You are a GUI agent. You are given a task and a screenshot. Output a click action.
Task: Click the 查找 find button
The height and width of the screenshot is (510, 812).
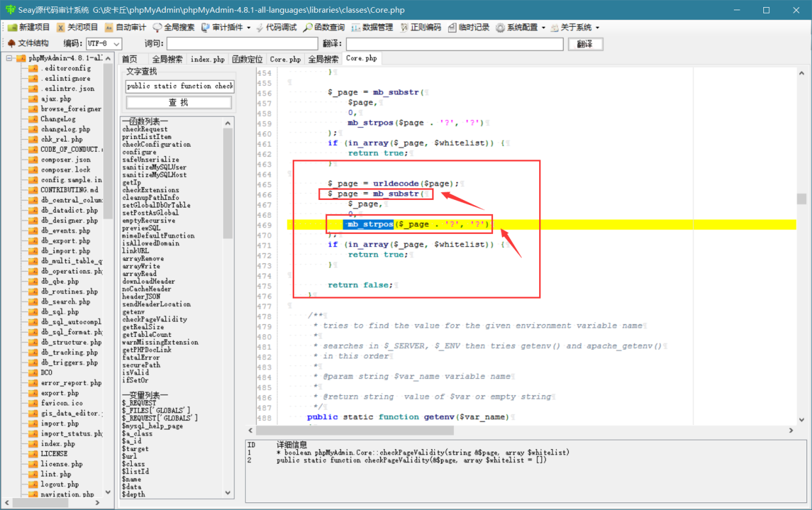pos(179,103)
